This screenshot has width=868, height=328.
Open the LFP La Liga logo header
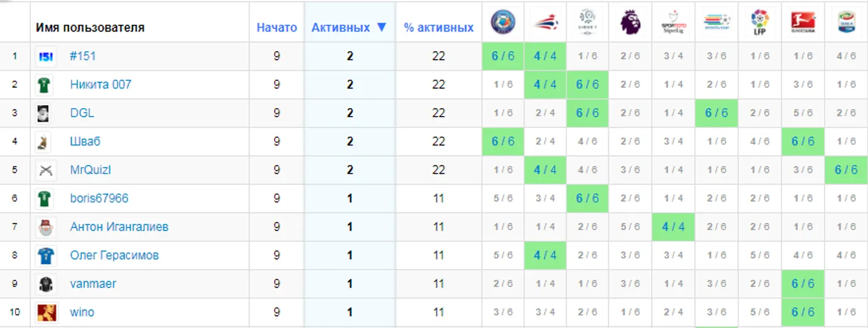760,23
